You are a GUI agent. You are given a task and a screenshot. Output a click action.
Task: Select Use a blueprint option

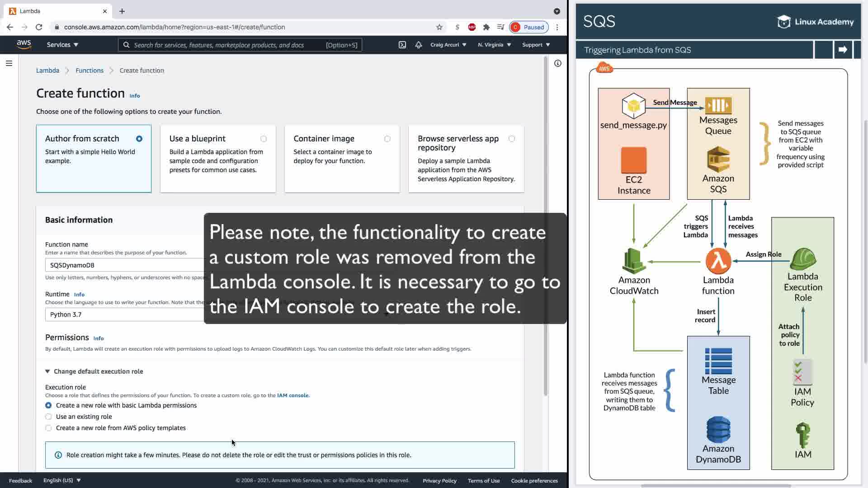pyautogui.click(x=263, y=139)
